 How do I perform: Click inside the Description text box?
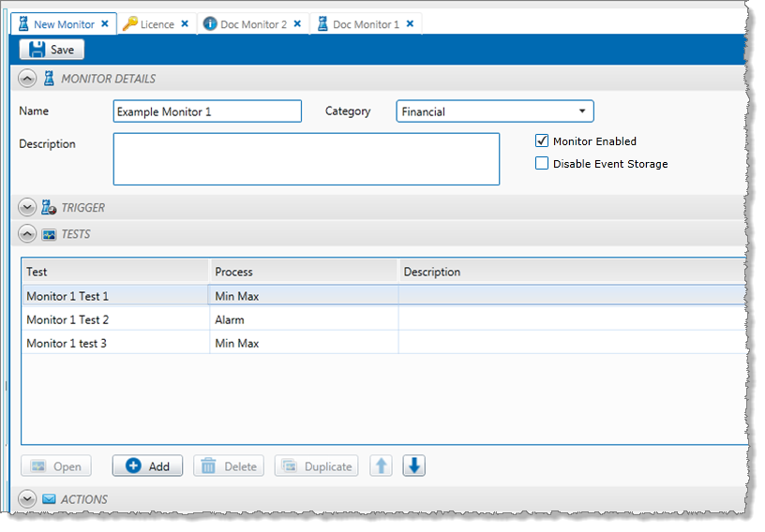pos(306,159)
